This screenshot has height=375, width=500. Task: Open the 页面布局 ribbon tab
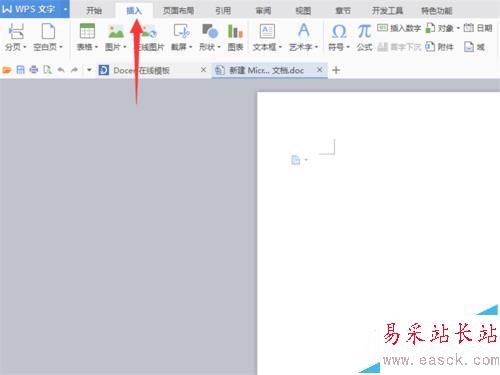pyautogui.click(x=178, y=11)
